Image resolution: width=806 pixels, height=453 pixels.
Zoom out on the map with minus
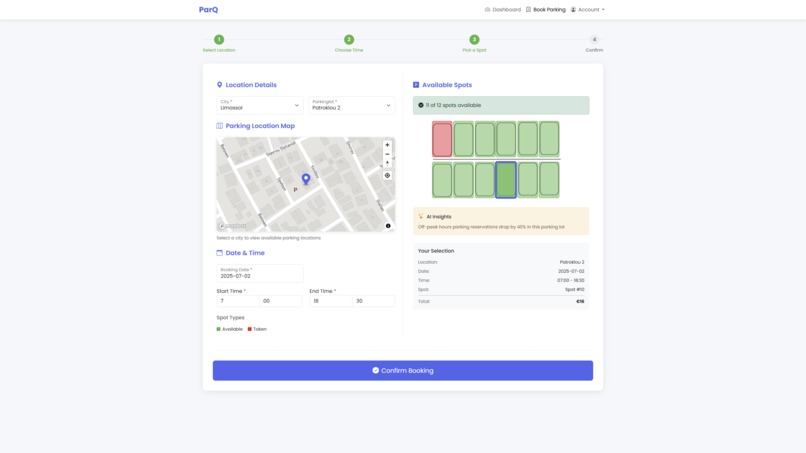(387, 154)
